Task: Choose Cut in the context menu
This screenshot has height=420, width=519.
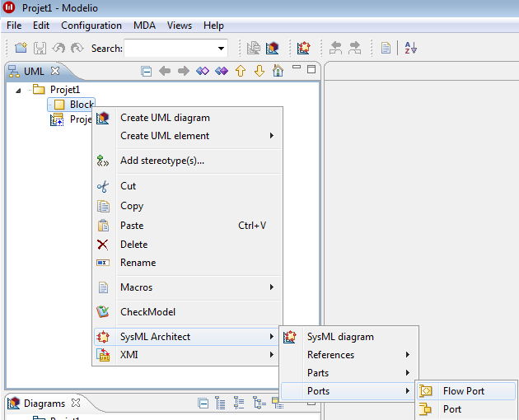Action: pos(186,186)
